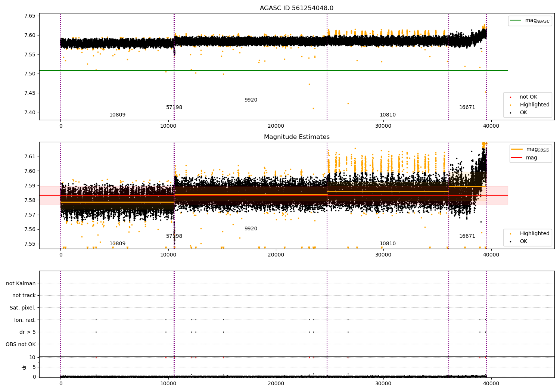This screenshot has width=560, height=392.
Task: Click the 'Magnitude Estimates' subplot title
Action: point(296,137)
